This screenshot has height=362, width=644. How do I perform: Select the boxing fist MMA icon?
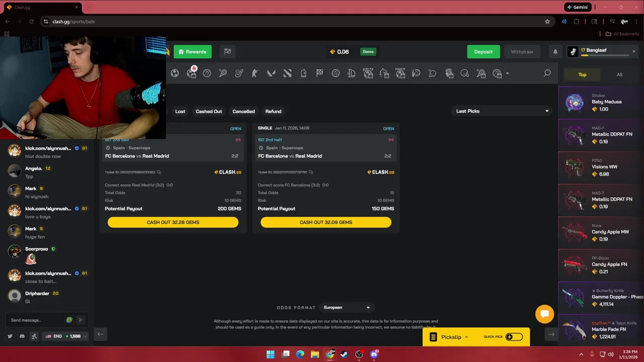coord(449,73)
